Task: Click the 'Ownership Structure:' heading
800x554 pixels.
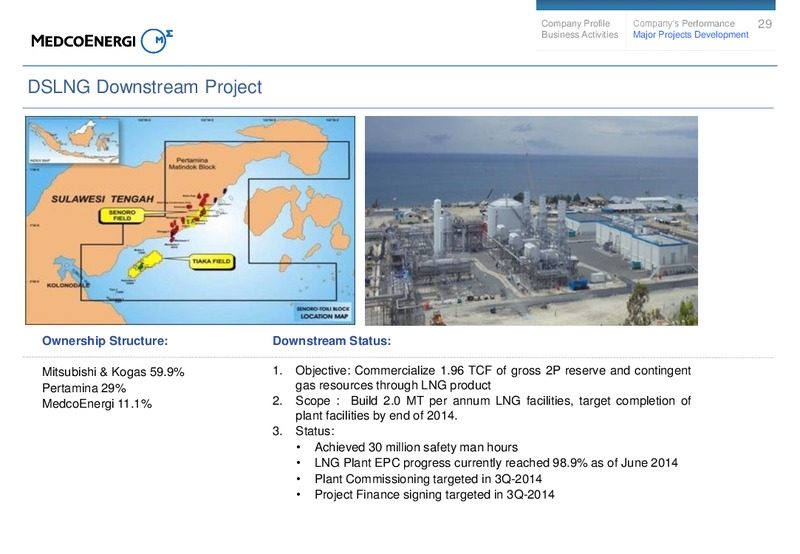Action: [105, 341]
